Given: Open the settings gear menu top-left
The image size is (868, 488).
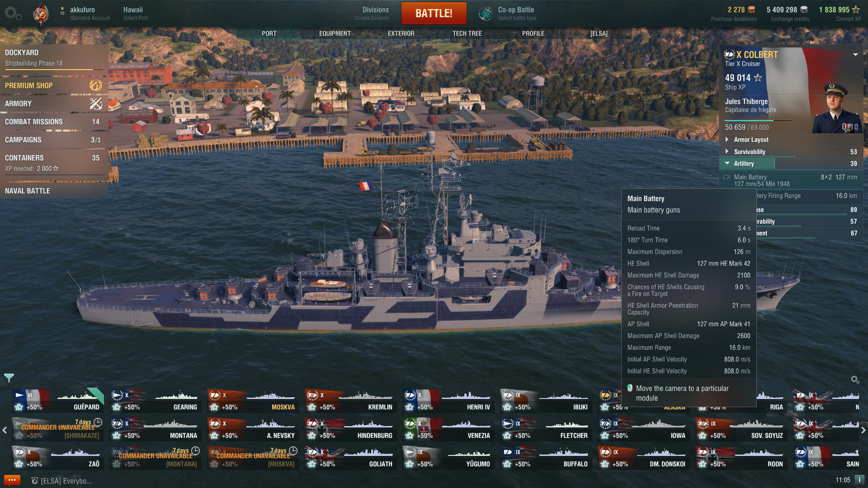Looking at the screenshot, I should point(12,14).
